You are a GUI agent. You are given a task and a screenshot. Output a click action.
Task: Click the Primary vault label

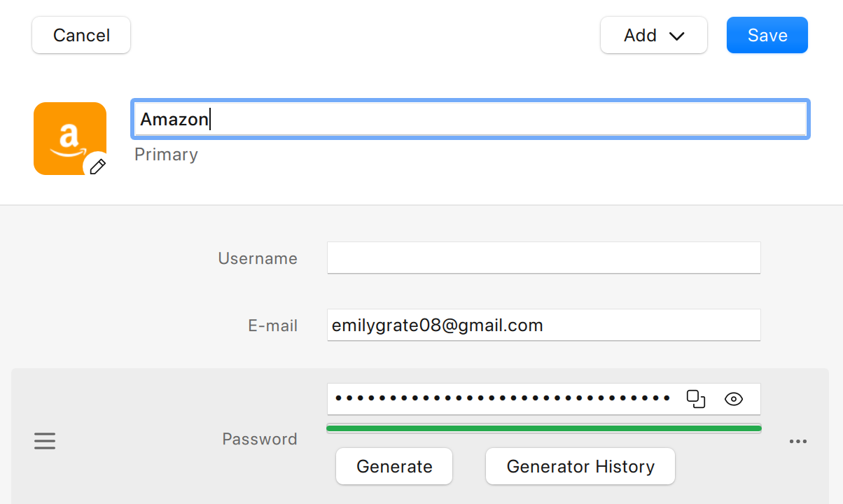(x=167, y=155)
